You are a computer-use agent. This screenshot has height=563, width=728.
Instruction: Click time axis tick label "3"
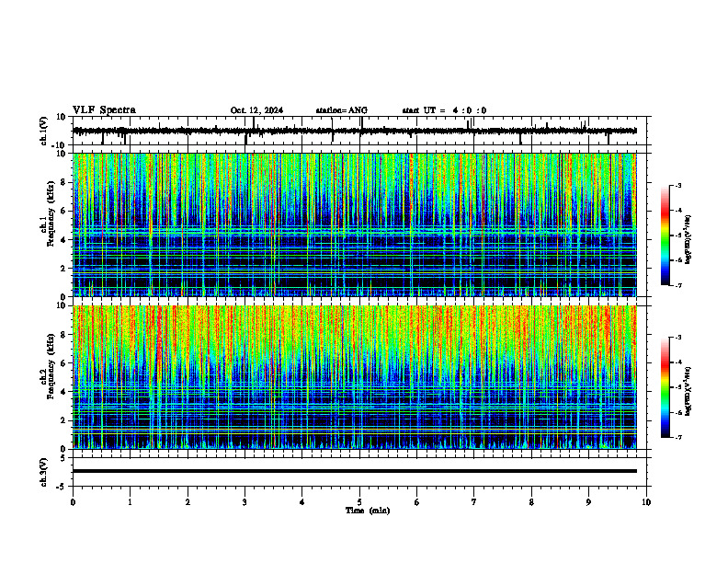[x=245, y=502]
